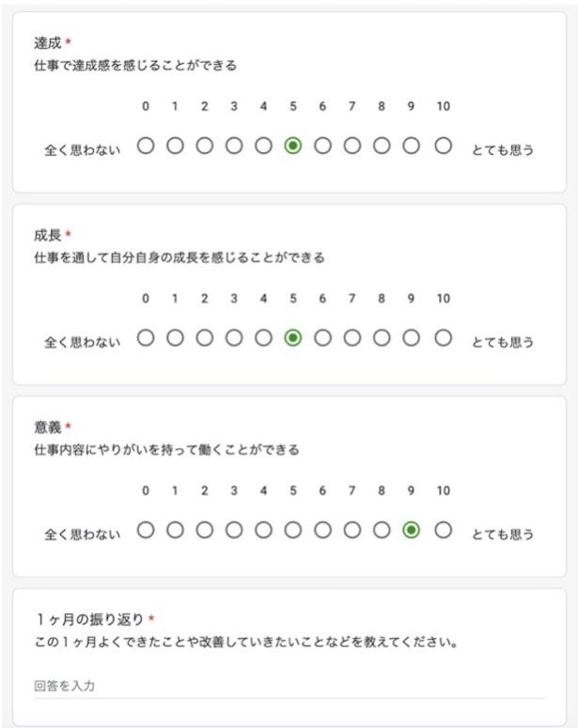Select rating 5 for 意義 question
This screenshot has height=728, width=578.
(293, 530)
